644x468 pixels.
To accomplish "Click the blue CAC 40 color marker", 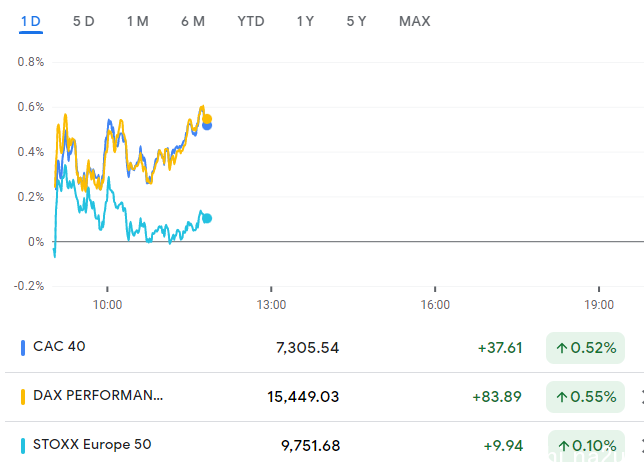I will (23, 348).
